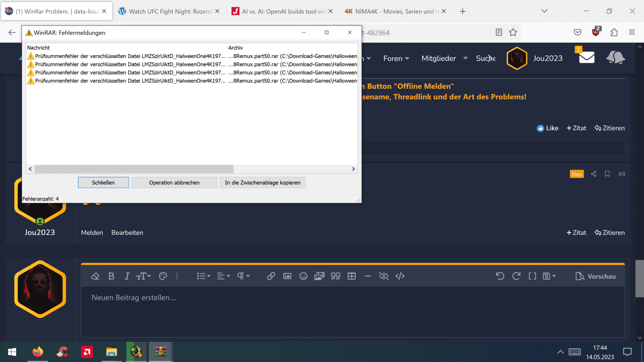The image size is (644, 362).
Task: Expand the font size dropdown
Action: click(143, 276)
